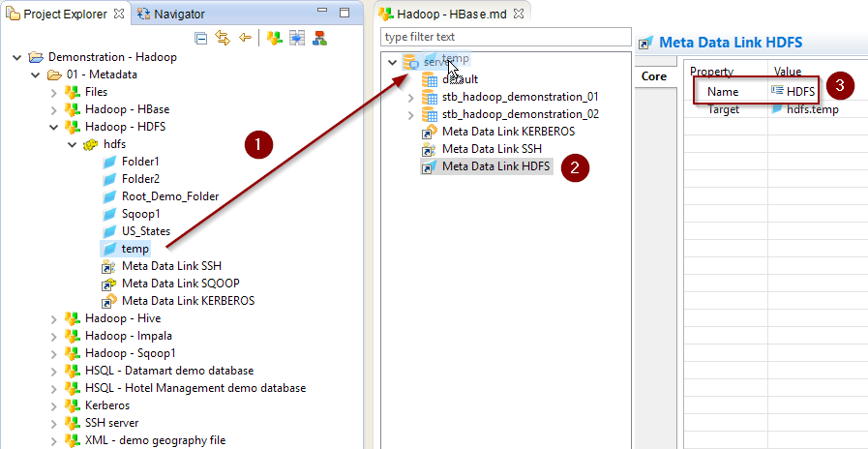Collapse the hdfs server node
The image size is (868, 449).
[x=72, y=144]
